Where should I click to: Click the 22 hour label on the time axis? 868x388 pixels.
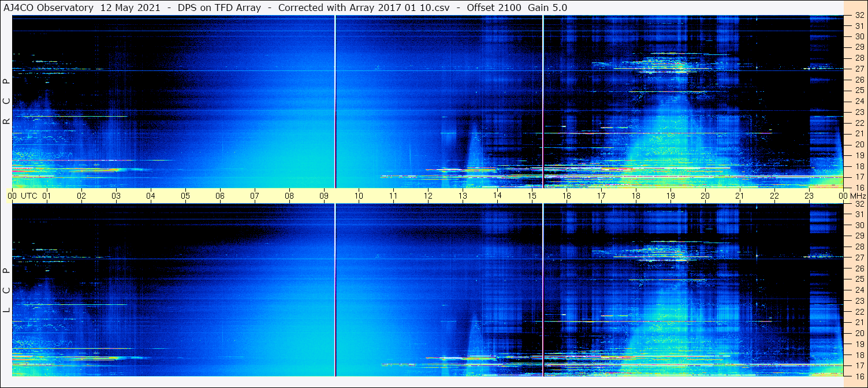(774, 196)
